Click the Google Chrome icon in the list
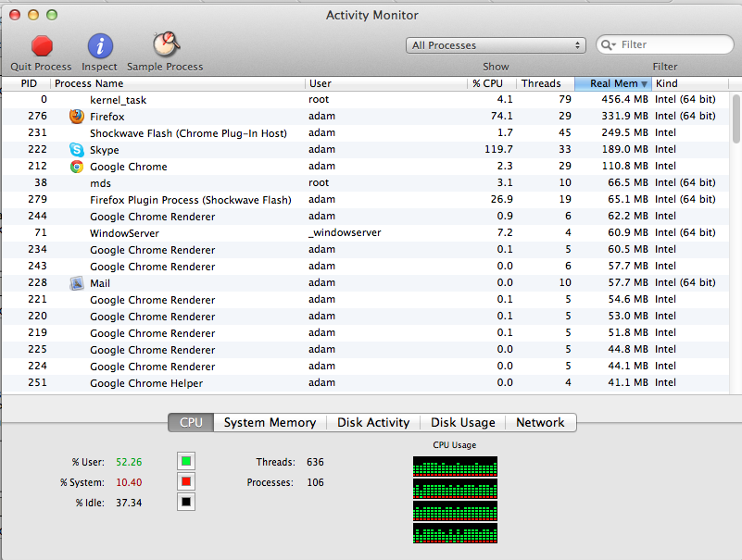 [76, 167]
